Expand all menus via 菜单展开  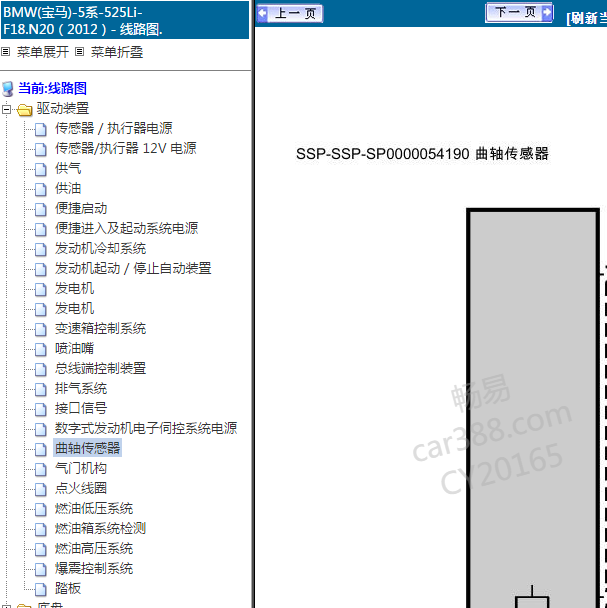coord(43,52)
